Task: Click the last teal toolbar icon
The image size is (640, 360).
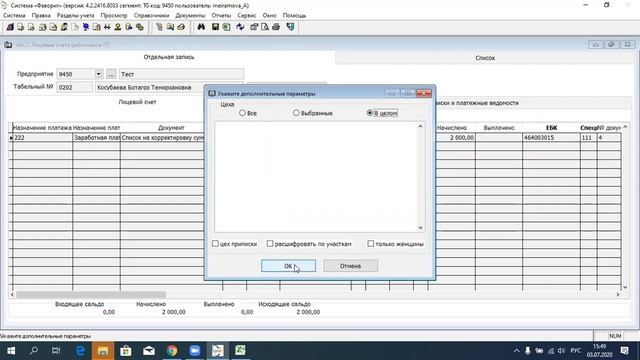Action: pos(290,27)
